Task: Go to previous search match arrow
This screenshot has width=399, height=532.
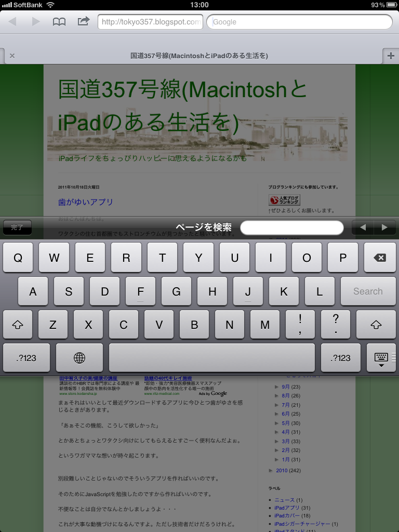Action: [x=363, y=228]
